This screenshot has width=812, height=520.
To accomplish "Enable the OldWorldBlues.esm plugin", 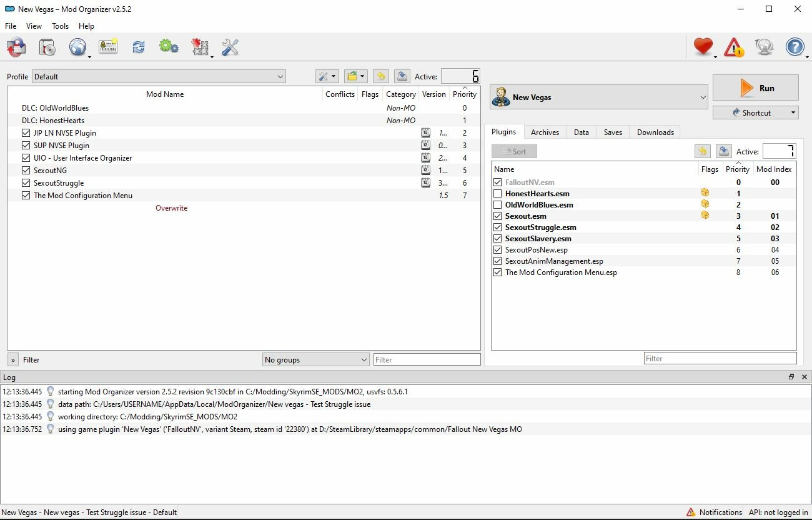I will coord(498,205).
